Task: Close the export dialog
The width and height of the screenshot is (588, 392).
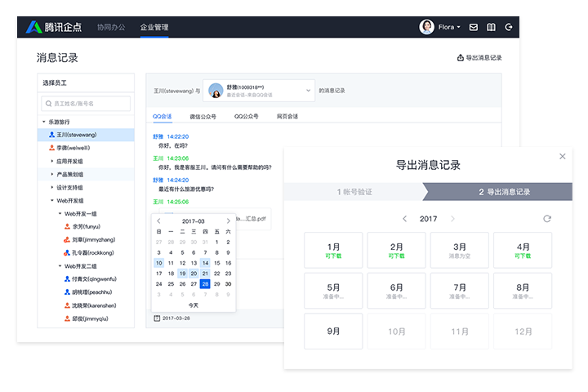Action: pos(562,157)
